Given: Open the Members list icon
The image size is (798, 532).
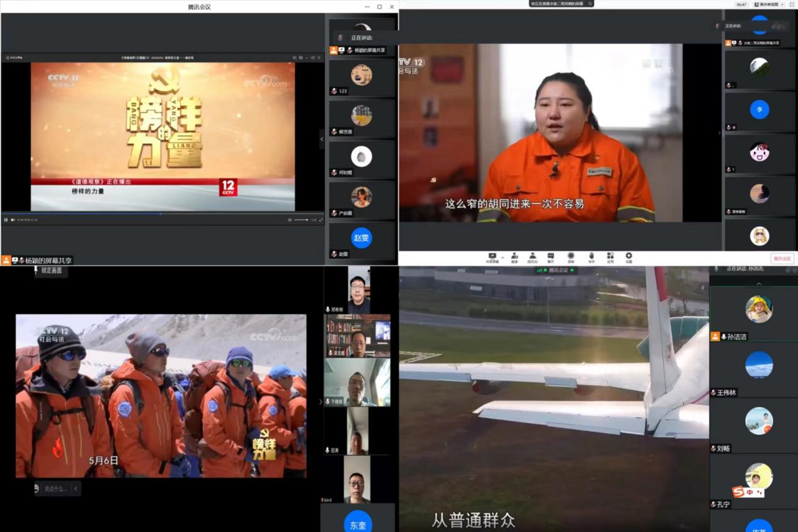Looking at the screenshot, I should (533, 257).
